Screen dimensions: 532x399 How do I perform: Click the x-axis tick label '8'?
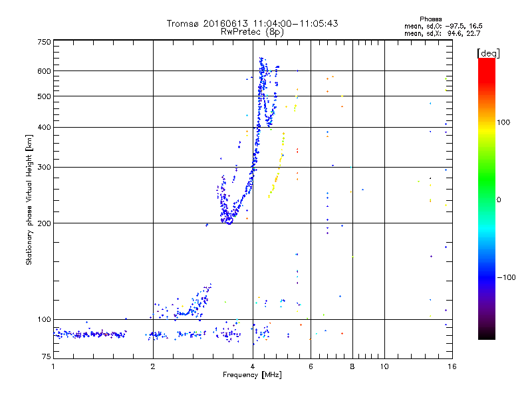coord(352,366)
